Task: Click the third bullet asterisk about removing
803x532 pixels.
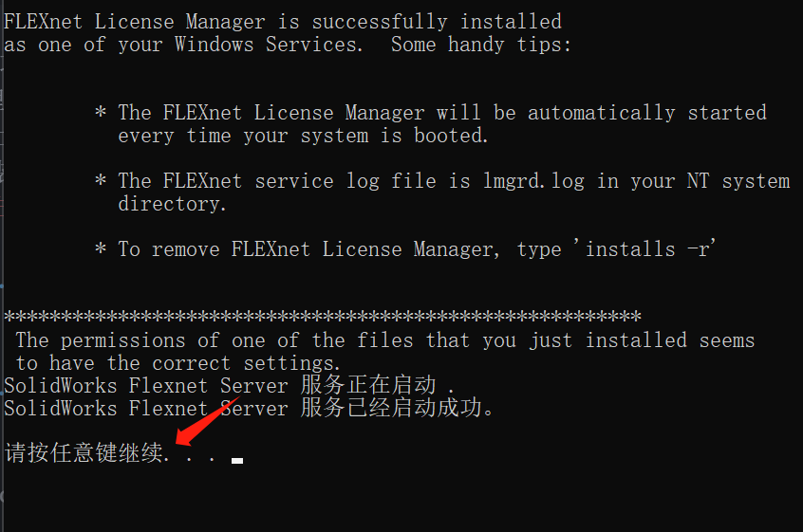Action: click(x=101, y=248)
